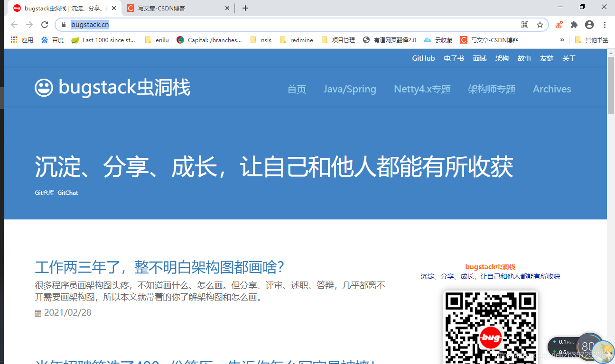Click the calendar icon beside 2021/02/28

point(38,313)
